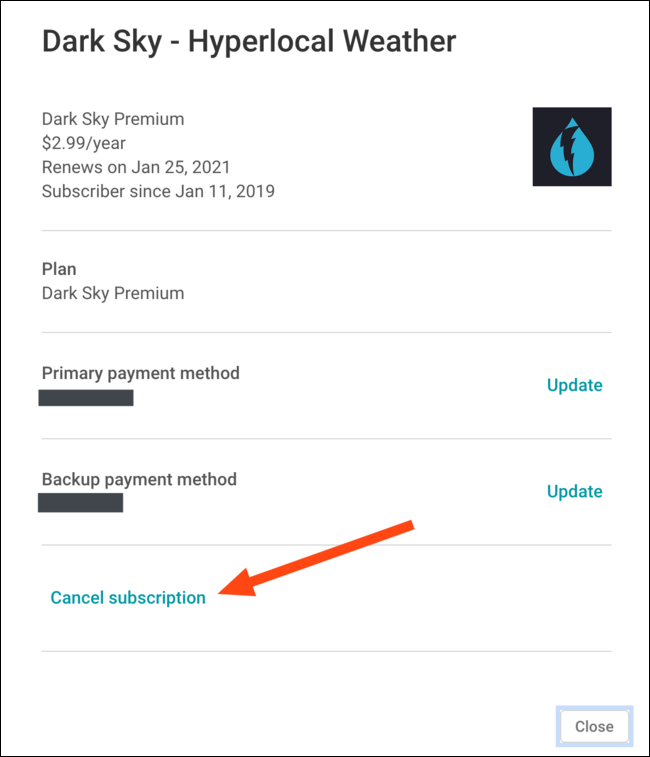The width and height of the screenshot is (650, 757).
Task: Update the primary payment method
Action: click(x=574, y=385)
